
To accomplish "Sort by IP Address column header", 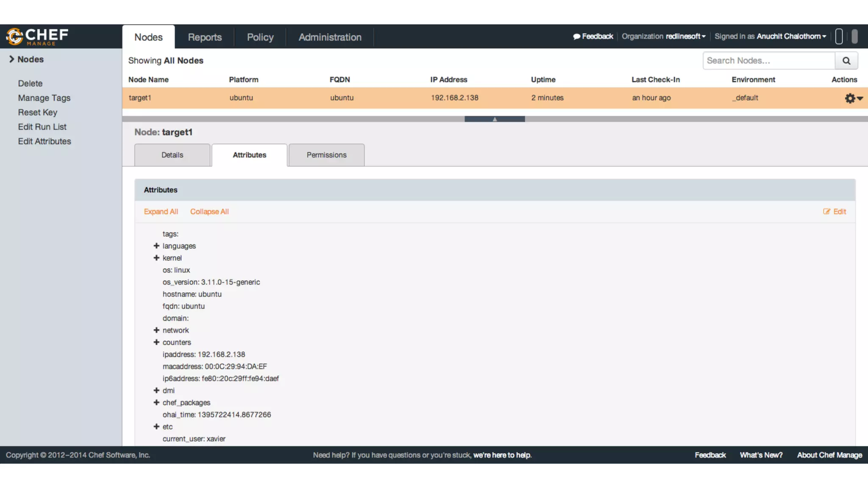I will (x=449, y=80).
